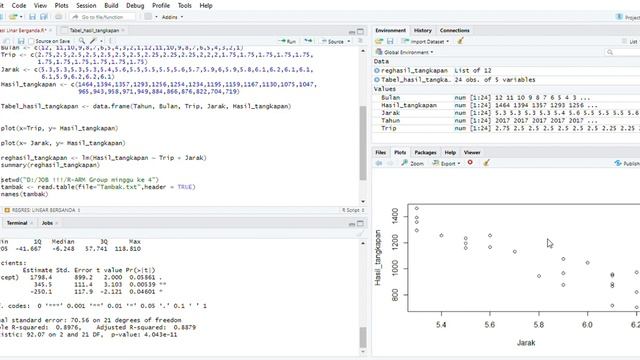Open the Global Environment dropdown
Screen dimensions: 640x360
pos(404,52)
